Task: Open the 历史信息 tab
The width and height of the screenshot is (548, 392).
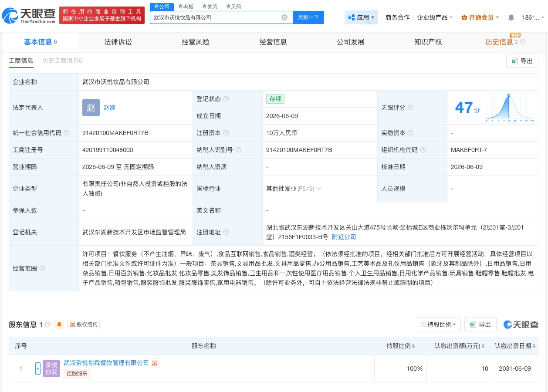Action: pos(499,42)
